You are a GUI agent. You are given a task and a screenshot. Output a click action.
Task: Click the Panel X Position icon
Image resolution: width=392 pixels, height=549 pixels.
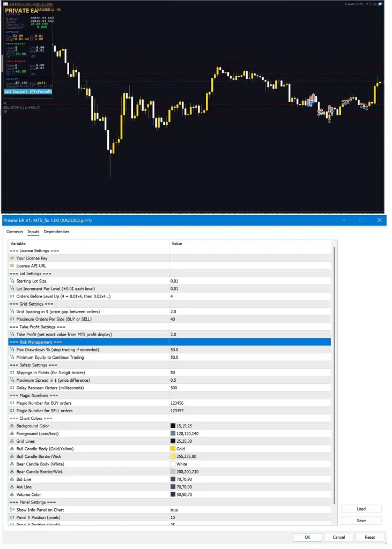[12, 518]
